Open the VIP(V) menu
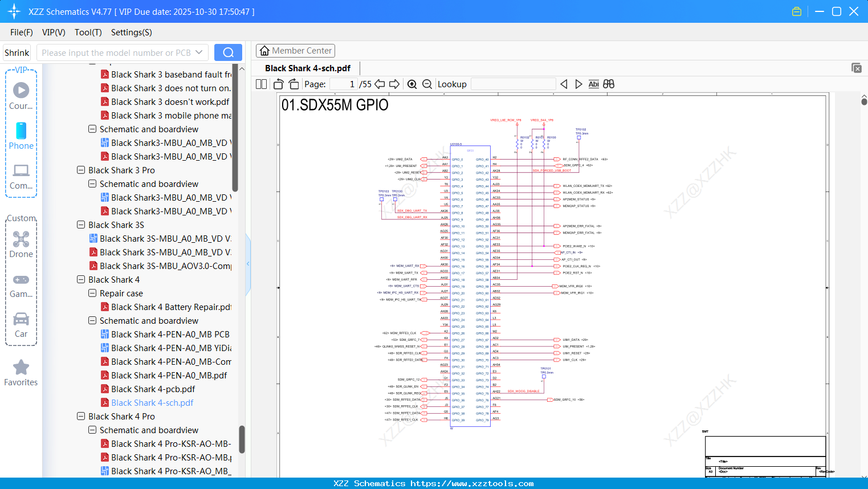 54,32
